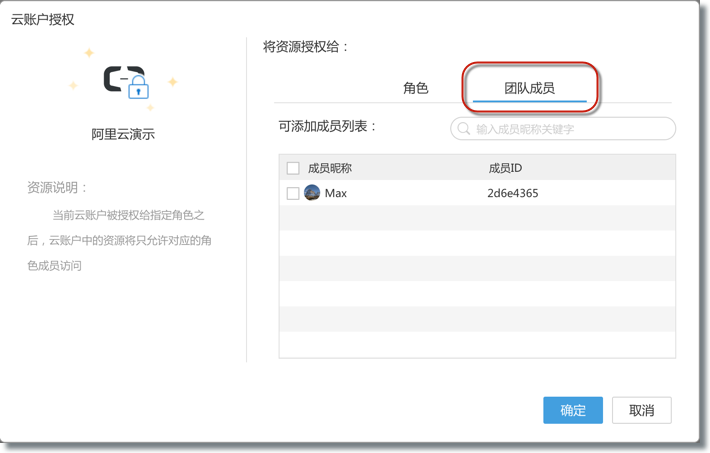Switch to the 角色 tab
710x453 pixels.
416,88
